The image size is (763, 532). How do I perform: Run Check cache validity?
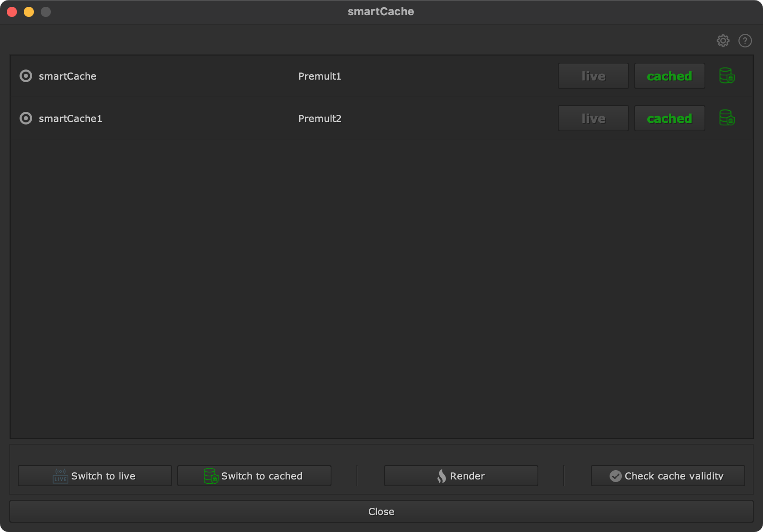coord(668,476)
